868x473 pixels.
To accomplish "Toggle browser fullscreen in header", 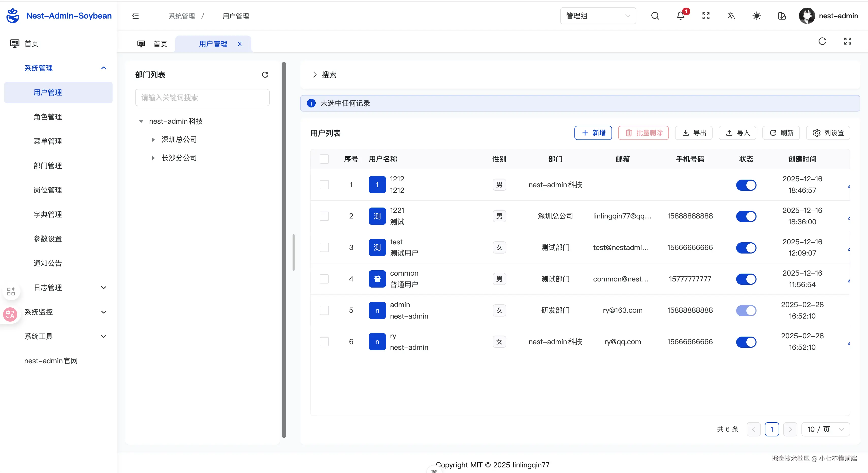I will click(705, 16).
